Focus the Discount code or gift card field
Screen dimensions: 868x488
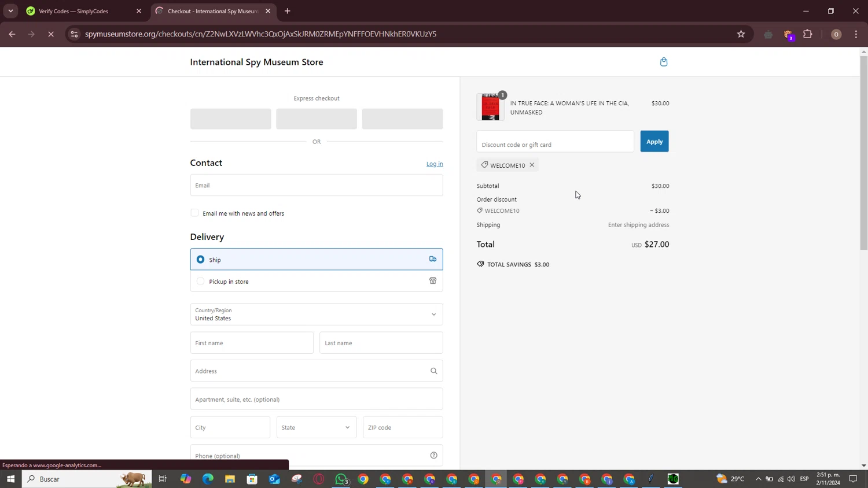[x=555, y=142]
